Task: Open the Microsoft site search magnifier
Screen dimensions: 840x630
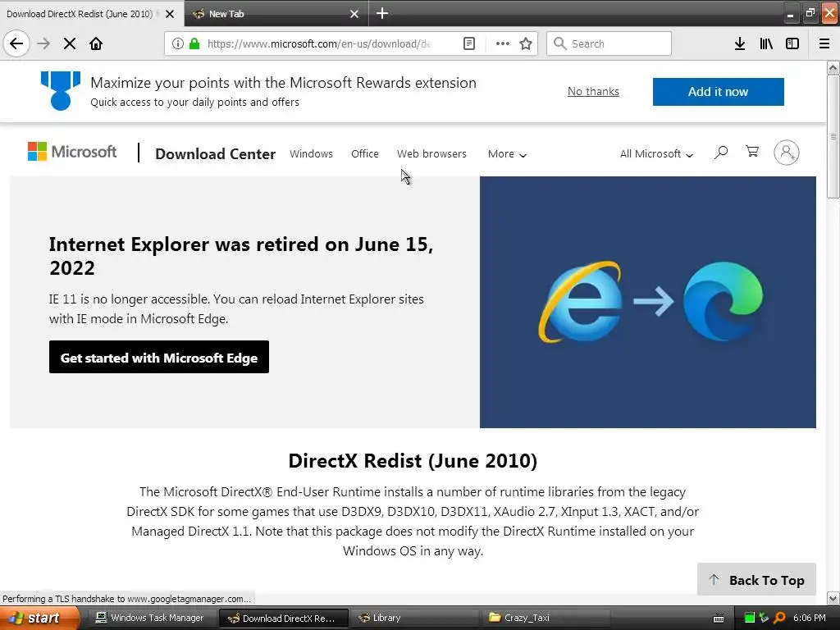Action: 721,153
